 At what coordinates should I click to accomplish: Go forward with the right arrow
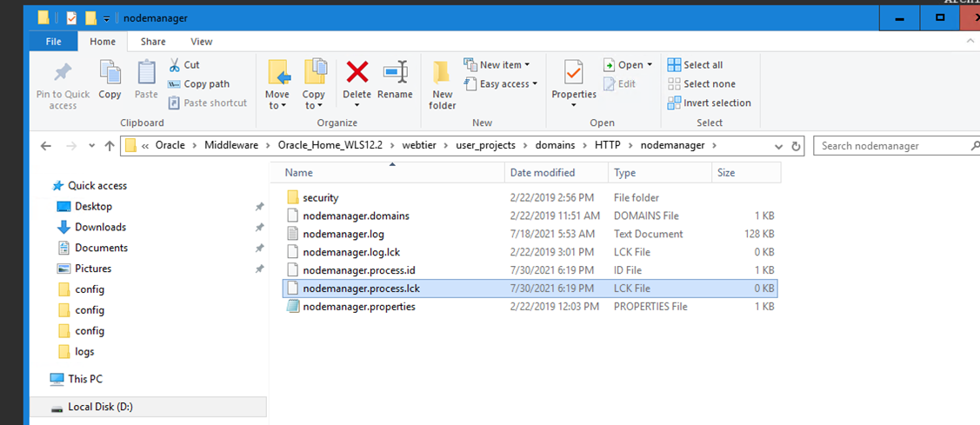pyautogui.click(x=70, y=146)
